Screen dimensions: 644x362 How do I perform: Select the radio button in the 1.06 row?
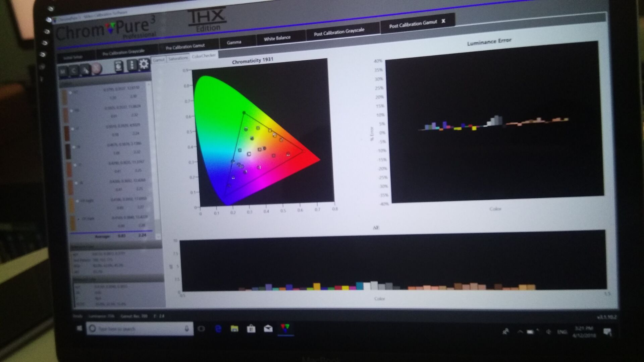click(x=74, y=147)
